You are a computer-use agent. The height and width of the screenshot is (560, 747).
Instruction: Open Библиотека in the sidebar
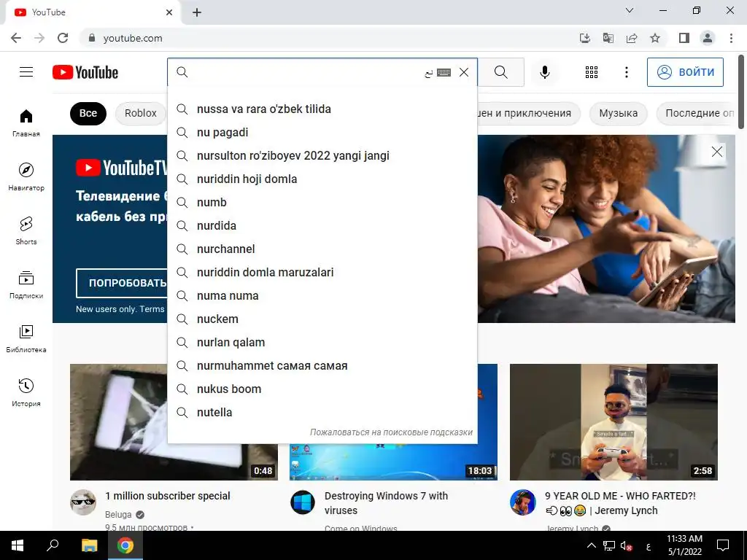[26, 338]
